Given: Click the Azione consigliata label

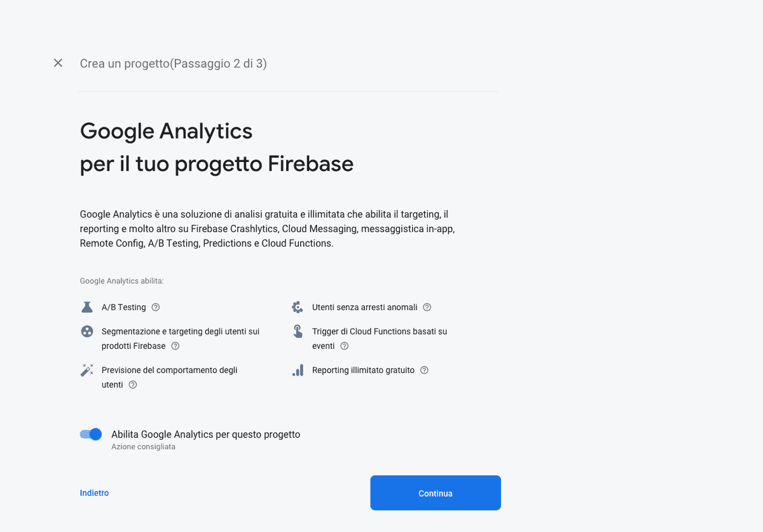Looking at the screenshot, I should click(x=143, y=446).
